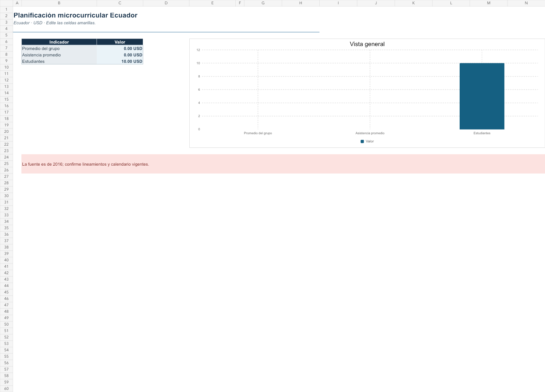Select row 45 header
Screen dimensions: 545x392
click(6, 292)
